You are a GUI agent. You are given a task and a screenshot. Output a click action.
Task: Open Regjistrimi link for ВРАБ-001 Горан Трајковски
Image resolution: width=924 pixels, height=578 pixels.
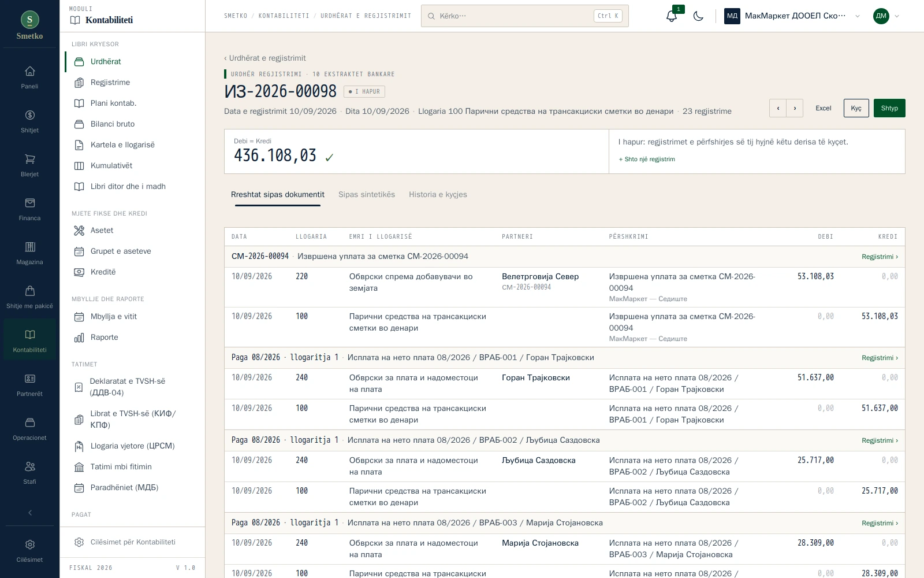880,358
